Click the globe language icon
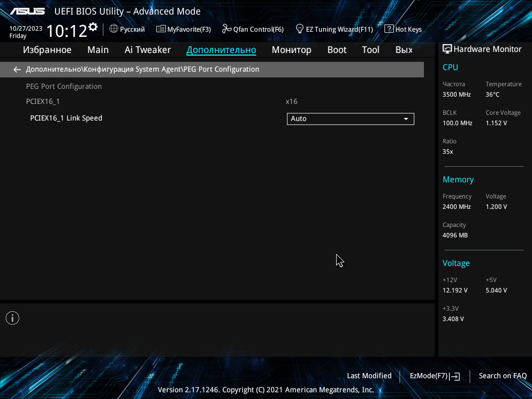The width and height of the screenshot is (532, 399). point(114,29)
